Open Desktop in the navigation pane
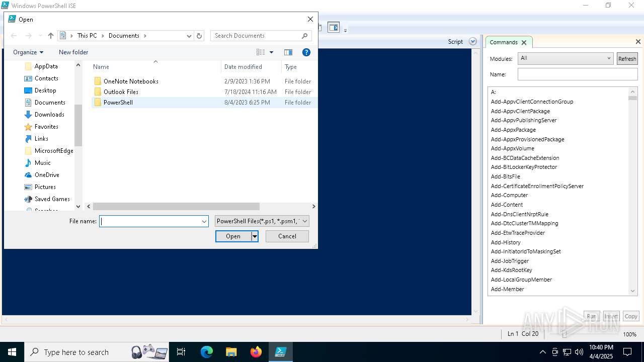 tap(45, 90)
